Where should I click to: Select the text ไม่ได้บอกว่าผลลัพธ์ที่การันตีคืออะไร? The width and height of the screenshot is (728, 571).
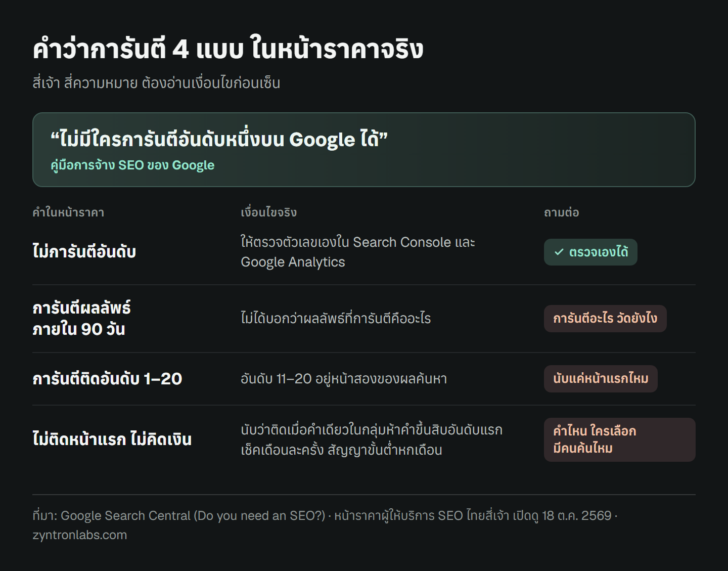(336, 319)
